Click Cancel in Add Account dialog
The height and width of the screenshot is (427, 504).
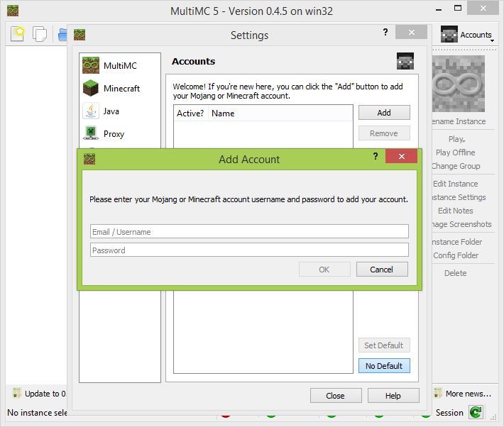382,270
